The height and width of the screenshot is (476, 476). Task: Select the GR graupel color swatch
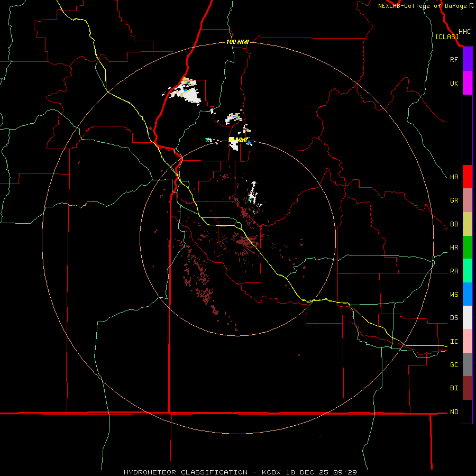point(467,200)
